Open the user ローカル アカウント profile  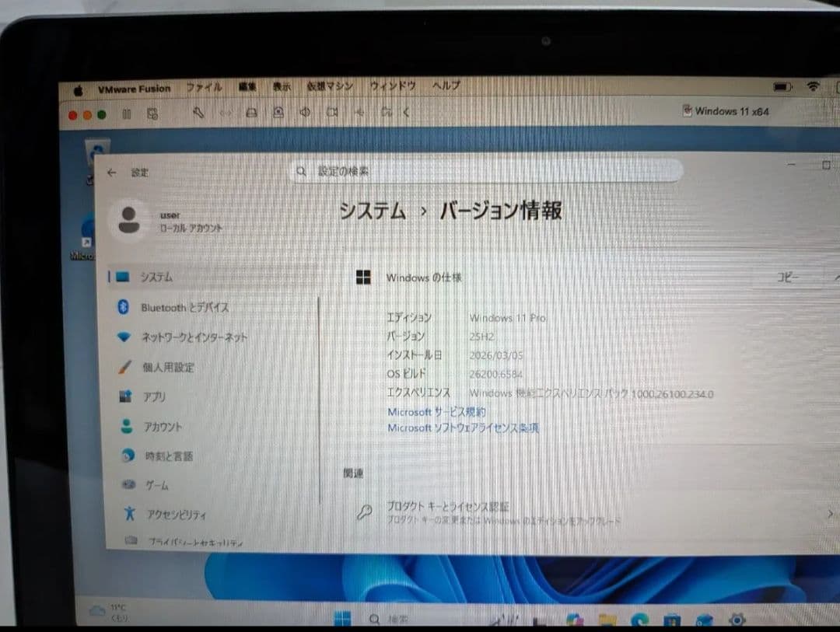tap(166, 221)
